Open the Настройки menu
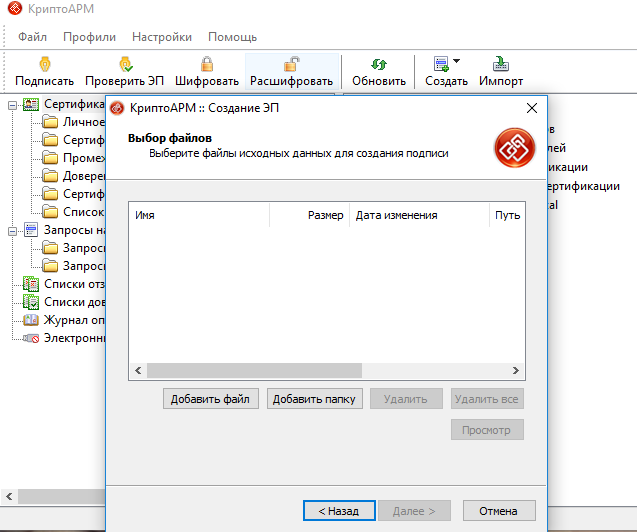Viewport: 637px width, 532px height. 162,37
